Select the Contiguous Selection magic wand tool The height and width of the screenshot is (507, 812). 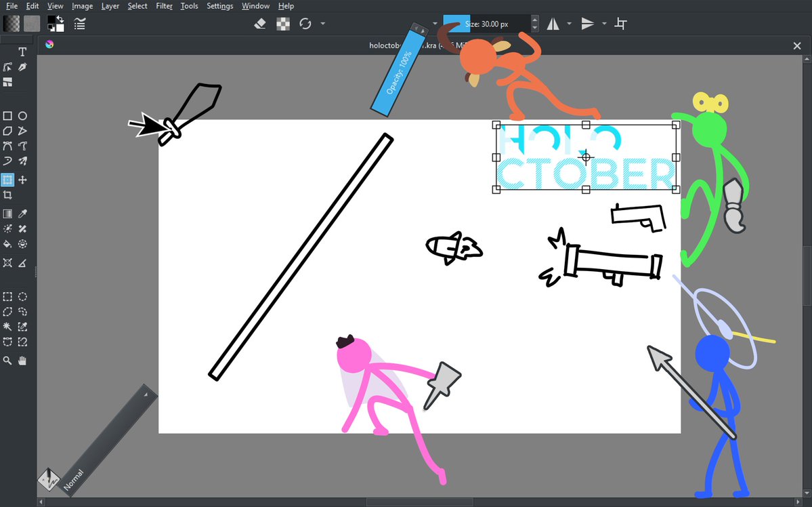click(x=7, y=327)
